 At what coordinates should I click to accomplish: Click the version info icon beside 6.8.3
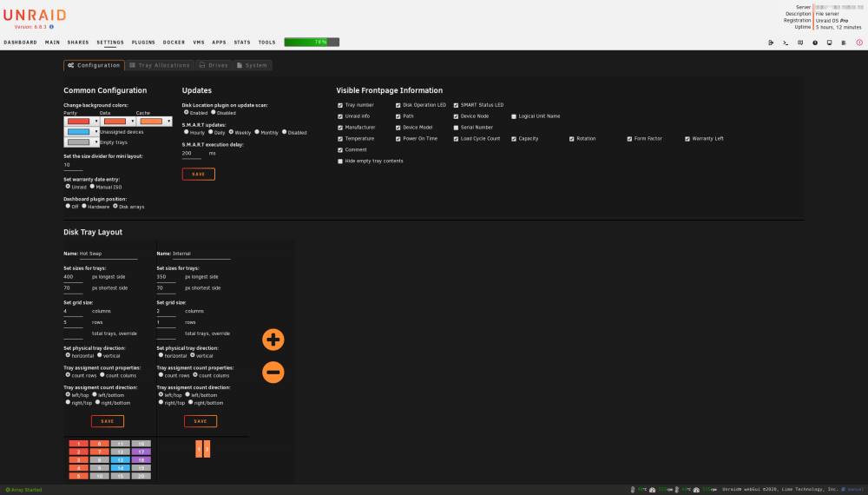[x=51, y=27]
